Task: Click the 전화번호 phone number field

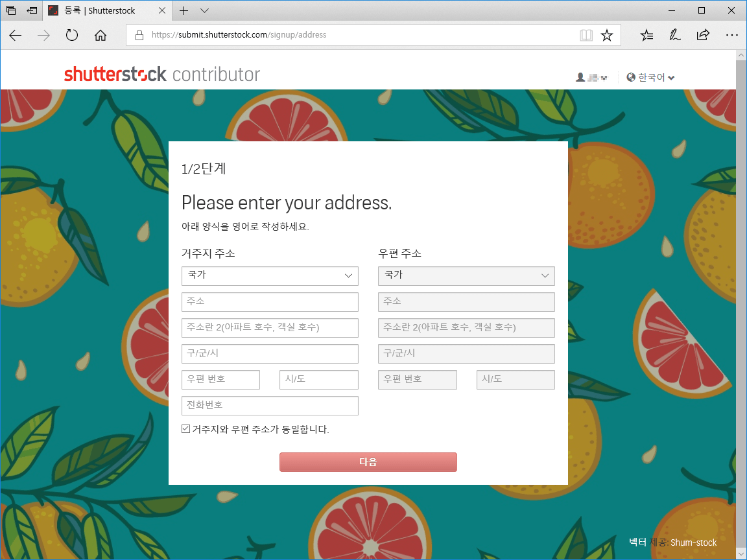Action: (x=270, y=406)
